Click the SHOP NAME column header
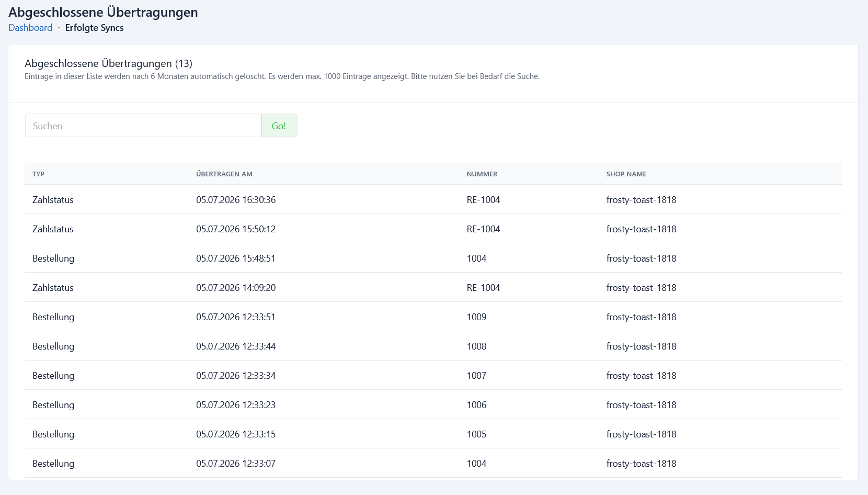 (x=626, y=174)
